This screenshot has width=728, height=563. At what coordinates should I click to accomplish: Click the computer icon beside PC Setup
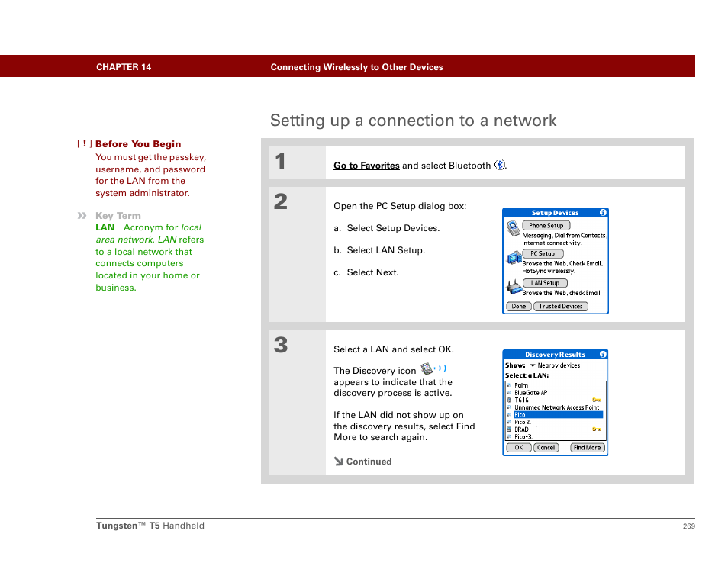(514, 257)
